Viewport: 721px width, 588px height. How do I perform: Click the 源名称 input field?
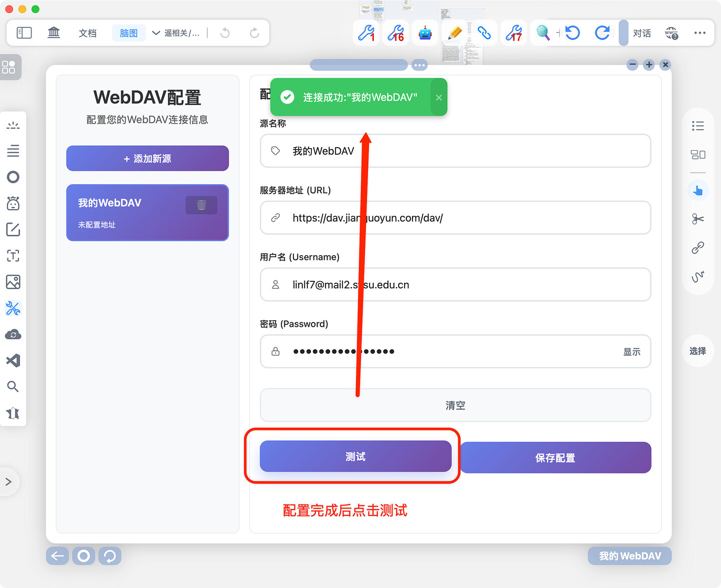point(456,151)
